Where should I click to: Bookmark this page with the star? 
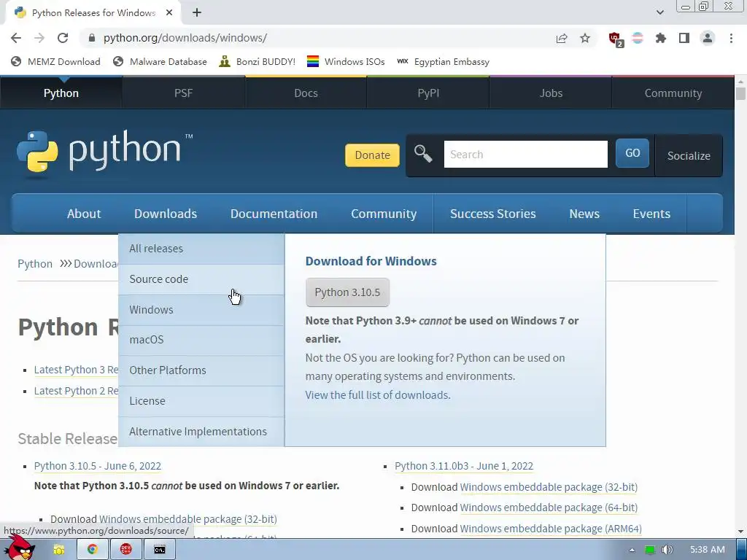(585, 38)
